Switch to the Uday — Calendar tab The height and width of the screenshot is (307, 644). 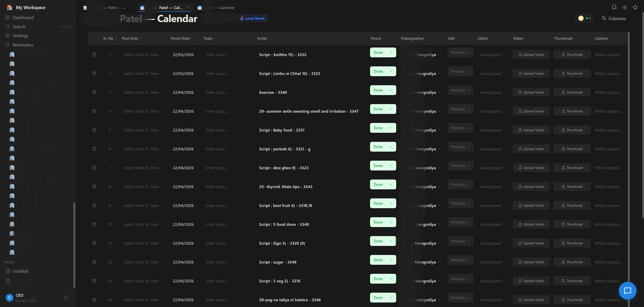point(216,8)
